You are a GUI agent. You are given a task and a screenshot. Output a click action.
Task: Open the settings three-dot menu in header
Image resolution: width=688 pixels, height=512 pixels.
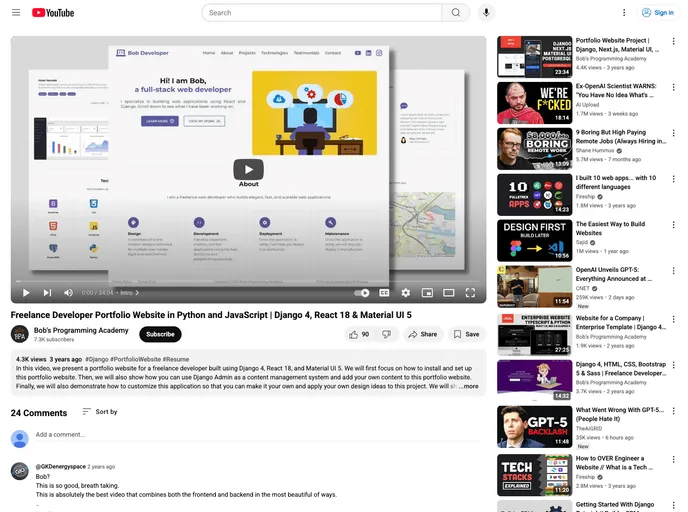point(624,13)
